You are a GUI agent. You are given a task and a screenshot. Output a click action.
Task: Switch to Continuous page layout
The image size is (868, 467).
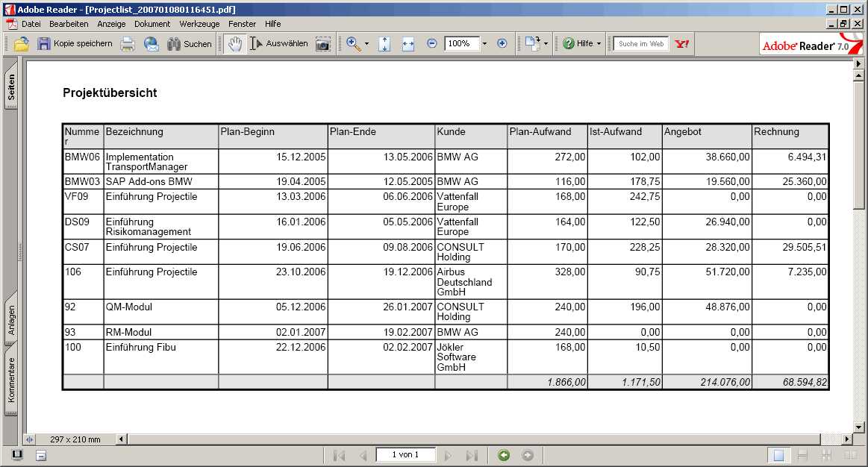point(802,455)
